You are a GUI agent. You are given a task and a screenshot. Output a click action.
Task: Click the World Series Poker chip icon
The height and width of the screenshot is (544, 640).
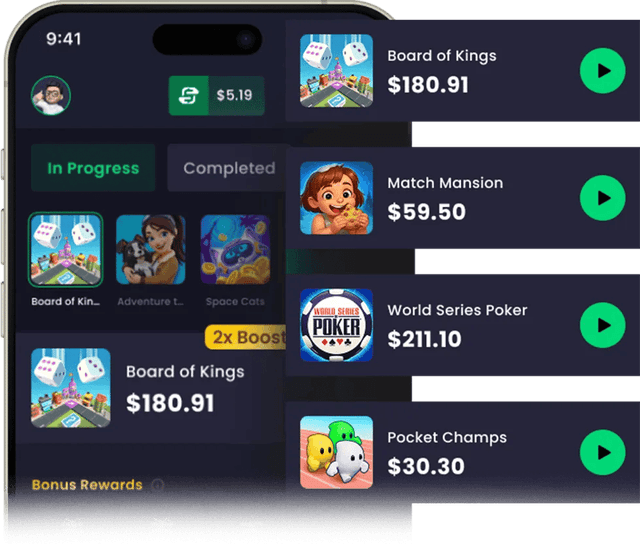click(336, 325)
